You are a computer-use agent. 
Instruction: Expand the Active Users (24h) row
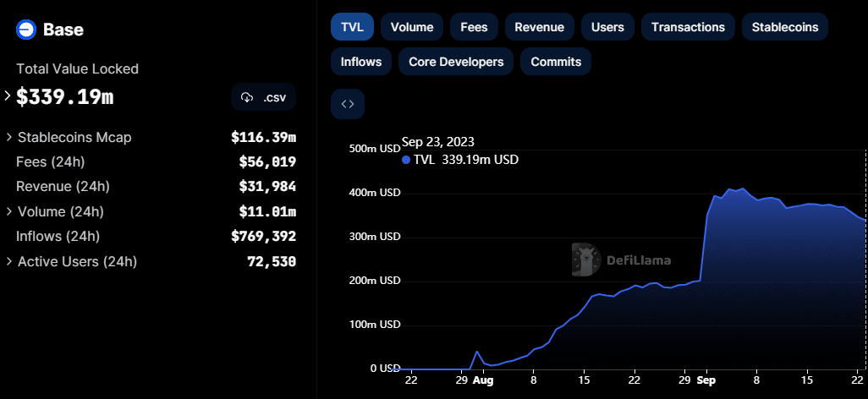(x=8, y=262)
